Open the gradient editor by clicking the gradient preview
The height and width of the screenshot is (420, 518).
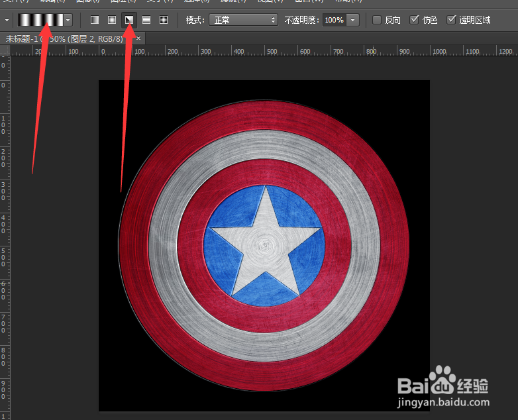[x=40, y=20]
